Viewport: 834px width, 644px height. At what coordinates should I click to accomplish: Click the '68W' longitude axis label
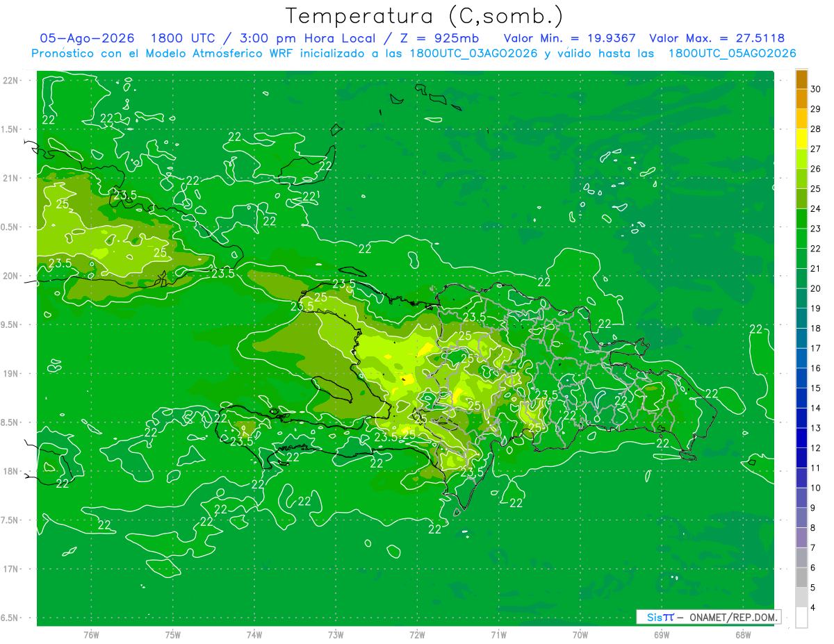tap(743, 635)
